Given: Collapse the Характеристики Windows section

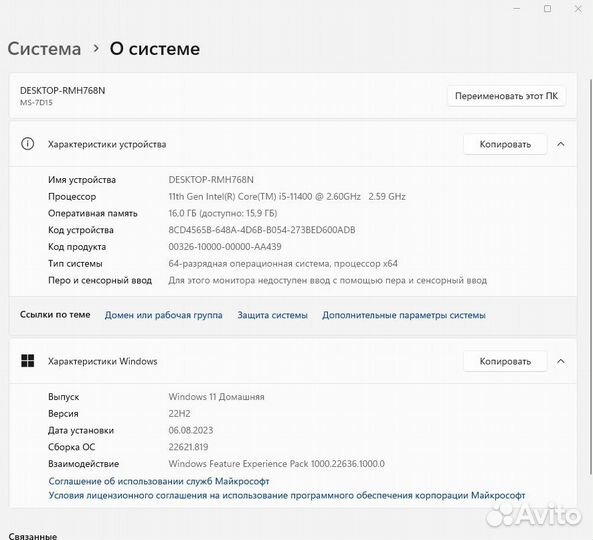Looking at the screenshot, I should tap(561, 361).
